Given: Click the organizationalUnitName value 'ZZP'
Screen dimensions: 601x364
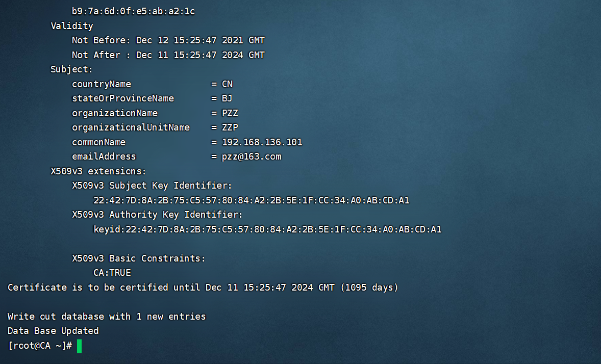Looking at the screenshot, I should (230, 127).
